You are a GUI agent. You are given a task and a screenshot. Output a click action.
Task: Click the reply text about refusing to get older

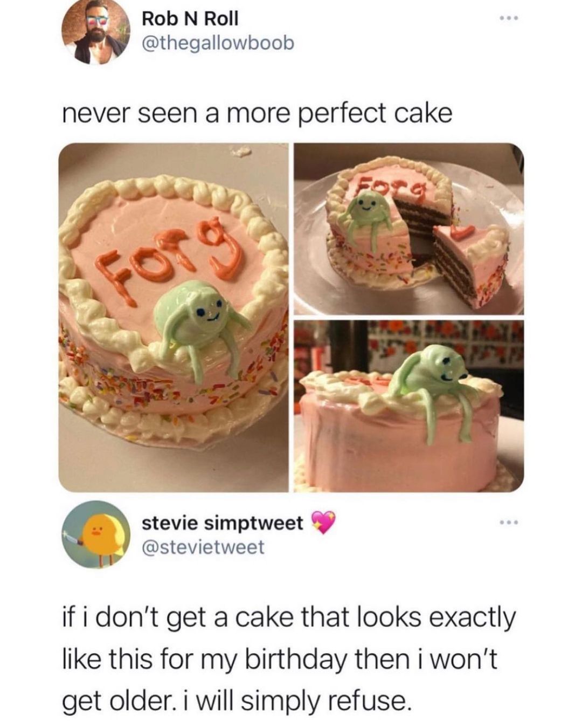pyautogui.click(x=290, y=660)
